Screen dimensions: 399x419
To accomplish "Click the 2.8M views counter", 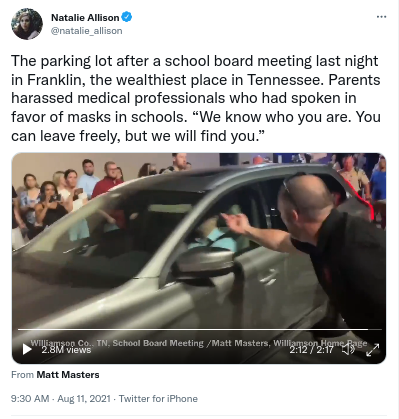I will pos(66,350).
